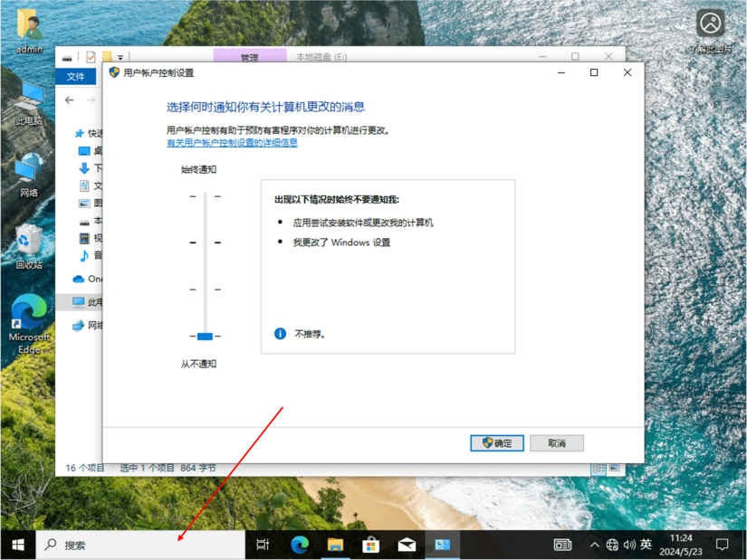This screenshot has width=747, height=560.
Task: Click the 确定 button in UAC settings
Action: point(496,442)
